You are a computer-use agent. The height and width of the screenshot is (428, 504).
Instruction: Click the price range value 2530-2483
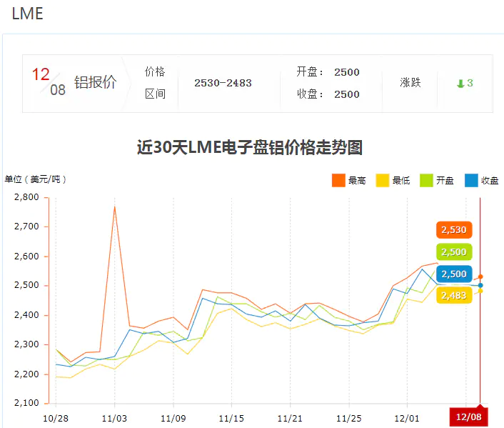click(x=223, y=83)
